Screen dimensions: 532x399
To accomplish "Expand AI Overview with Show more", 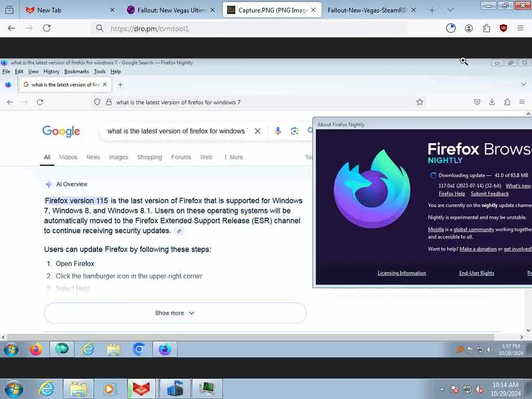I will pyautogui.click(x=175, y=313).
